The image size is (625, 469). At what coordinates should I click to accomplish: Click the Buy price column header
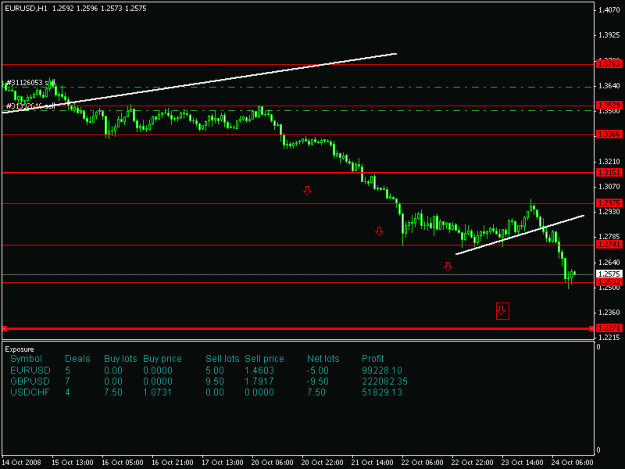click(162, 359)
